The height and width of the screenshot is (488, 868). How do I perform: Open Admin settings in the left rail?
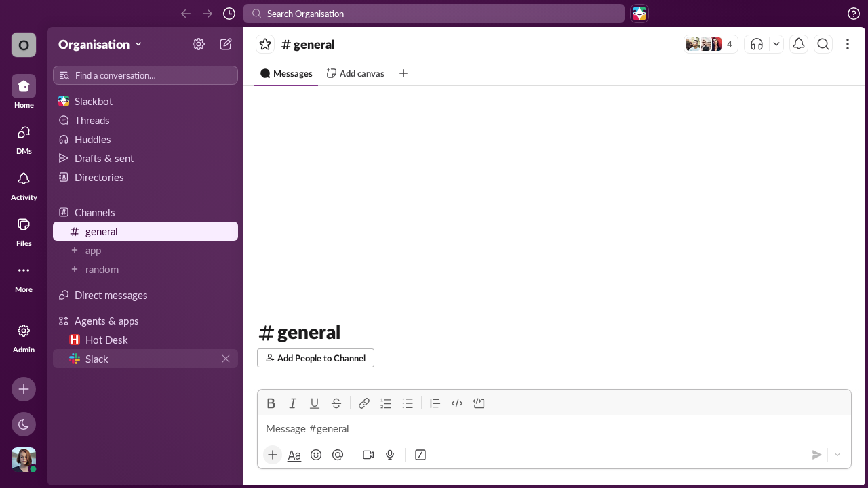pyautogui.click(x=24, y=337)
